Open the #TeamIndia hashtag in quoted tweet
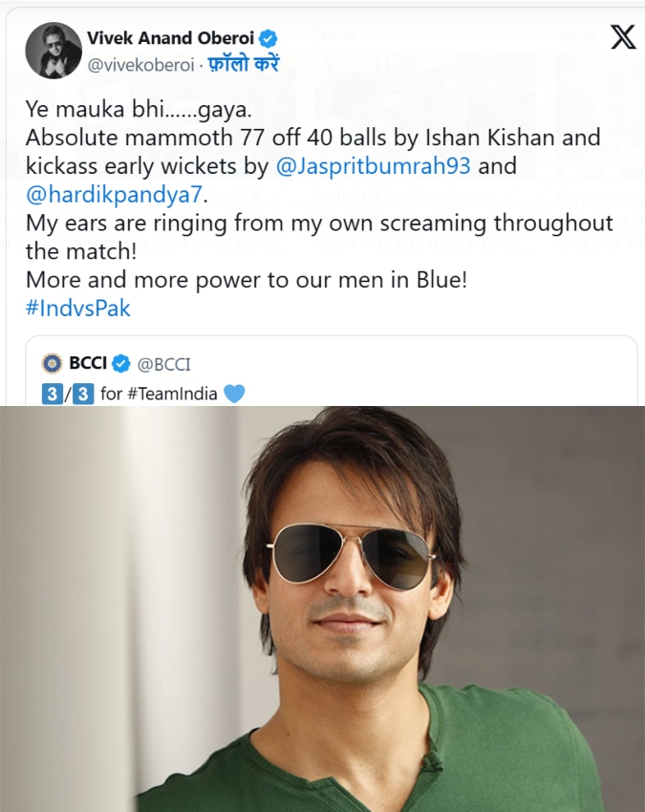 point(172,395)
